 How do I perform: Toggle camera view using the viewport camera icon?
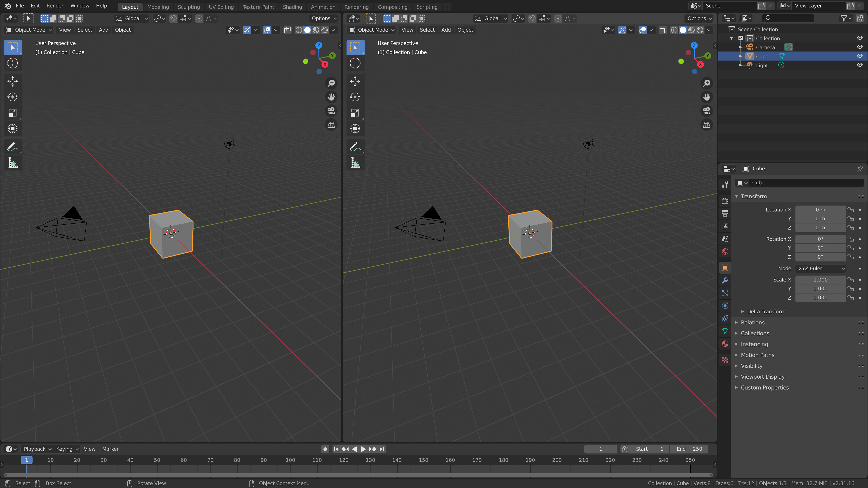pyautogui.click(x=331, y=111)
